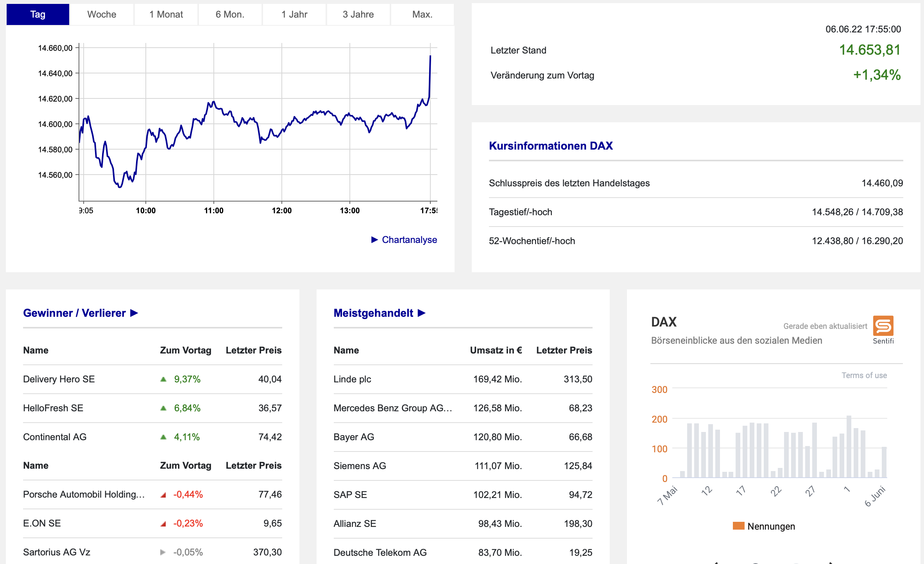The height and width of the screenshot is (564, 924).
Task: Click the -0,44% change for Porsche
Action: 188,494
